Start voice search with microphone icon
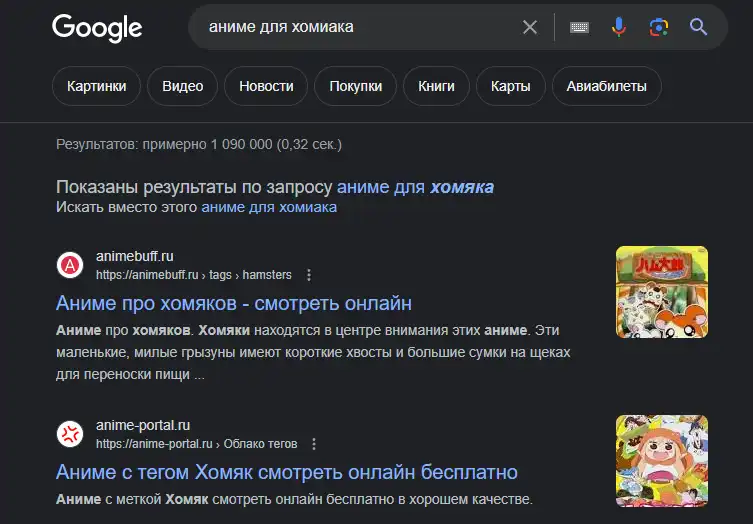Screen dimensions: 753x524 [619, 27]
